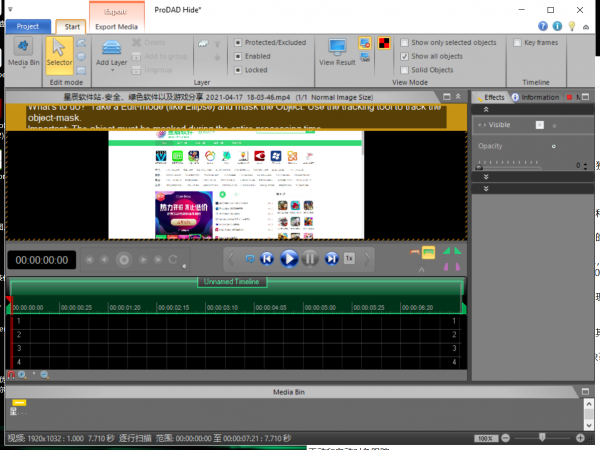Click the Add Layer stack icon
The height and width of the screenshot is (450, 600).
click(x=111, y=47)
